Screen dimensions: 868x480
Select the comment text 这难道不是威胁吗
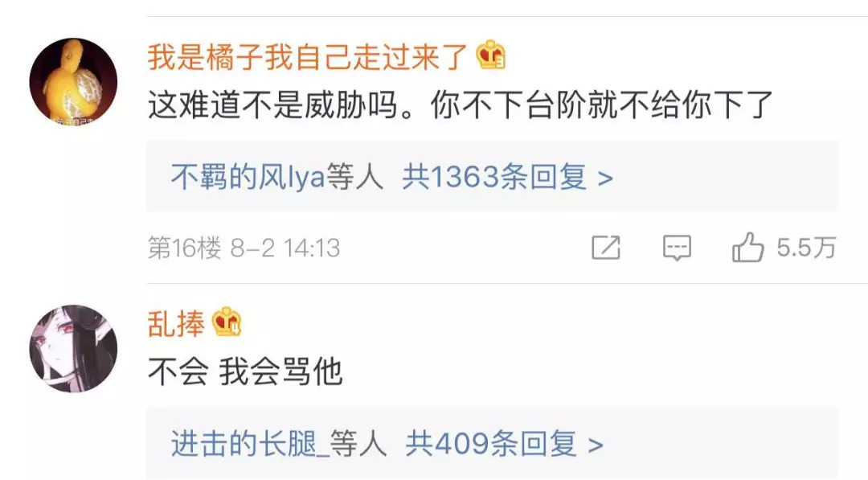point(273,105)
